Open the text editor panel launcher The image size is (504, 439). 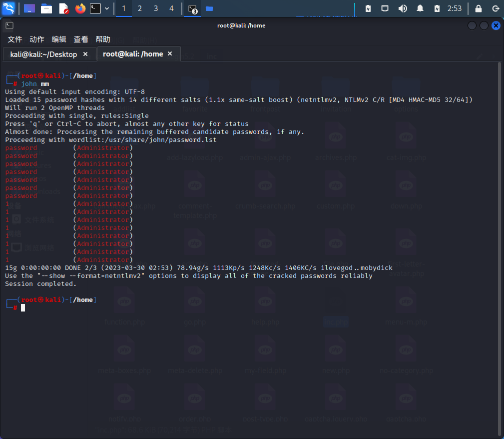click(x=63, y=8)
